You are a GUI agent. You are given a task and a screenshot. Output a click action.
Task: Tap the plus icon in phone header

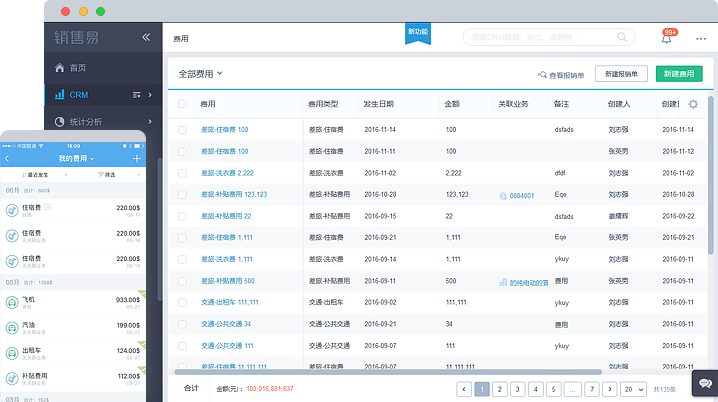pos(136,158)
